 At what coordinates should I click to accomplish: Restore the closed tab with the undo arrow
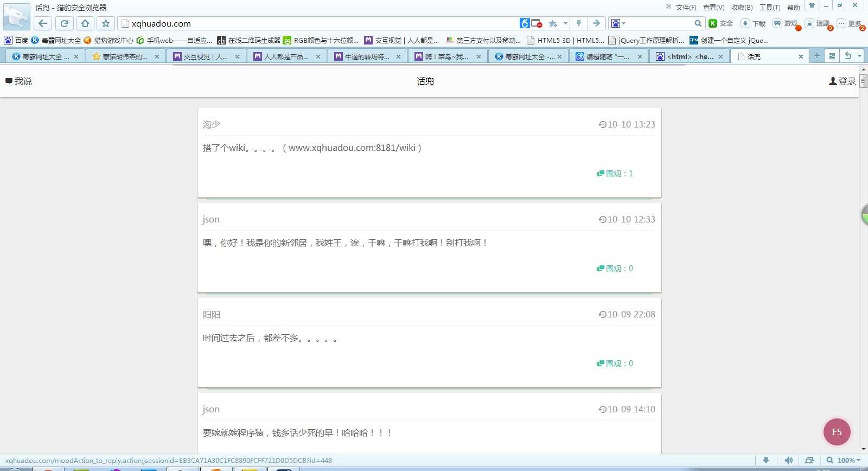point(848,56)
